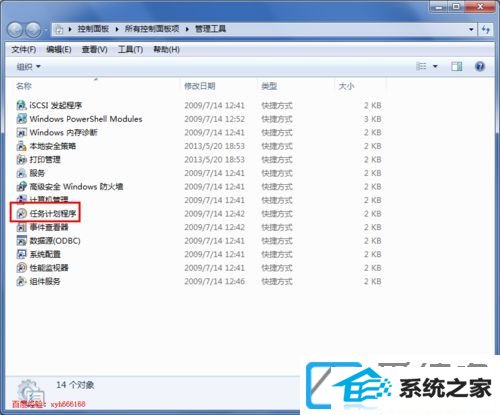Navigate to 所有控制面板项 breadcrumb
Screen dimensions: 500x415
pyautogui.click(x=152, y=29)
